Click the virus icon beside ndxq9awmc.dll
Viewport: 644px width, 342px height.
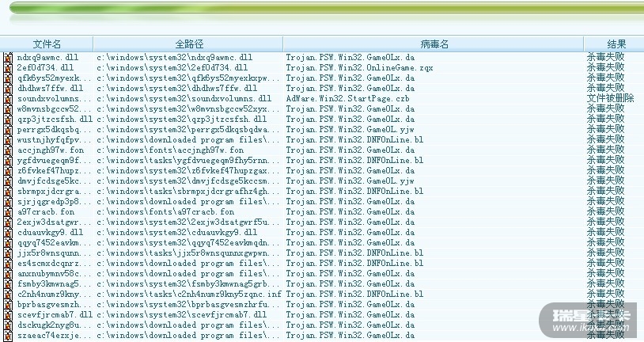(x=8, y=58)
